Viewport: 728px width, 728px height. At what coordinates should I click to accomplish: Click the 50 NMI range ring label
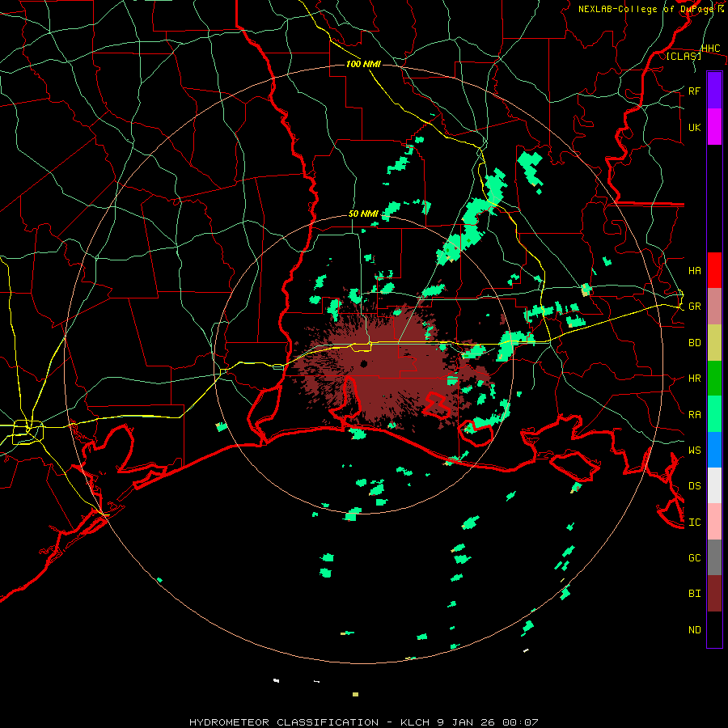click(363, 214)
